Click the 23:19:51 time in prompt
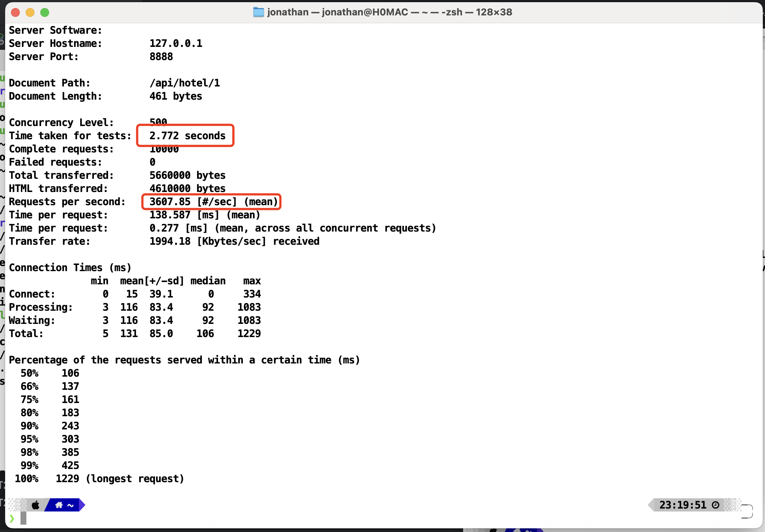Image resolution: width=765 pixels, height=532 pixels. pos(683,505)
